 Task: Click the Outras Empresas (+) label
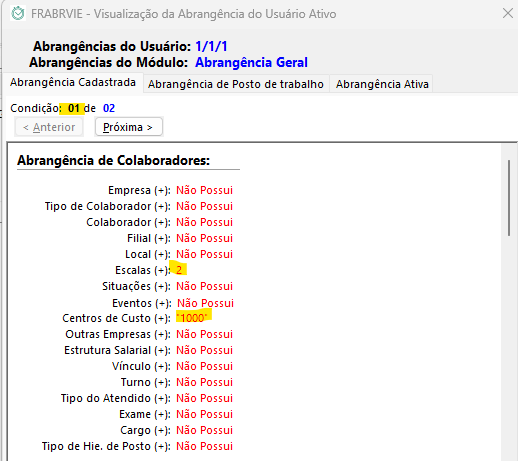[x=118, y=334]
